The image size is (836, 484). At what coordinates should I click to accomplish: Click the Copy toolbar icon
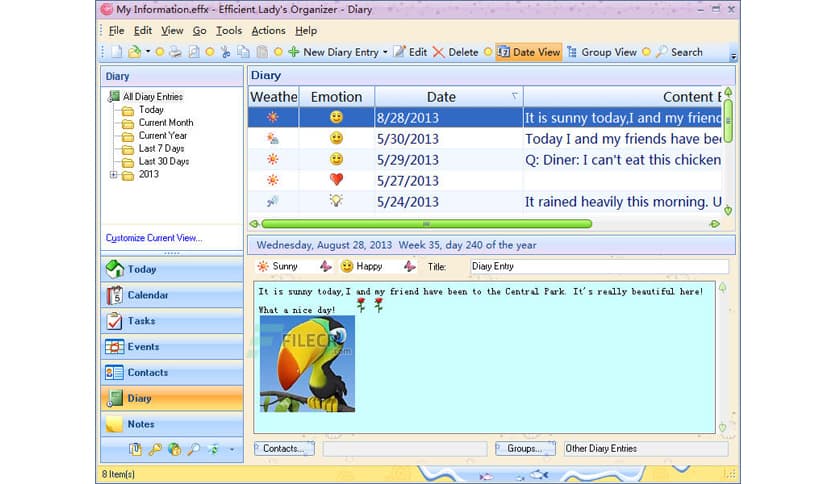pos(243,52)
